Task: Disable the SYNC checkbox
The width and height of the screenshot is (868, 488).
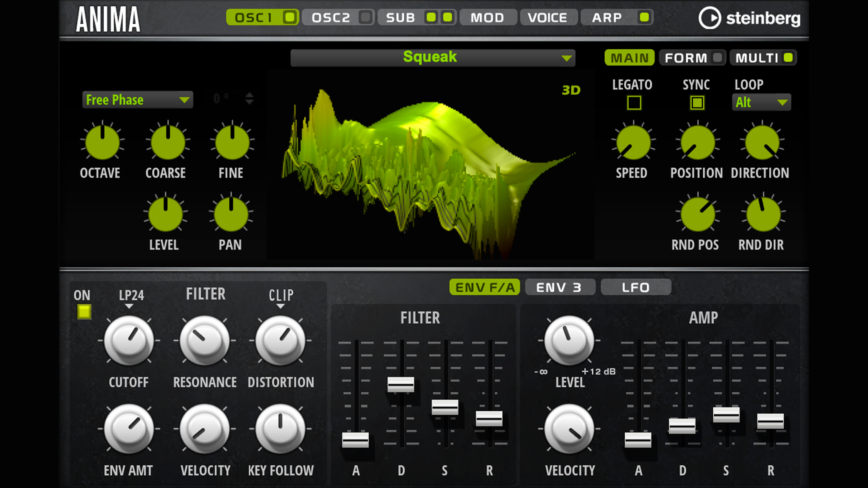Action: pyautogui.click(x=697, y=103)
